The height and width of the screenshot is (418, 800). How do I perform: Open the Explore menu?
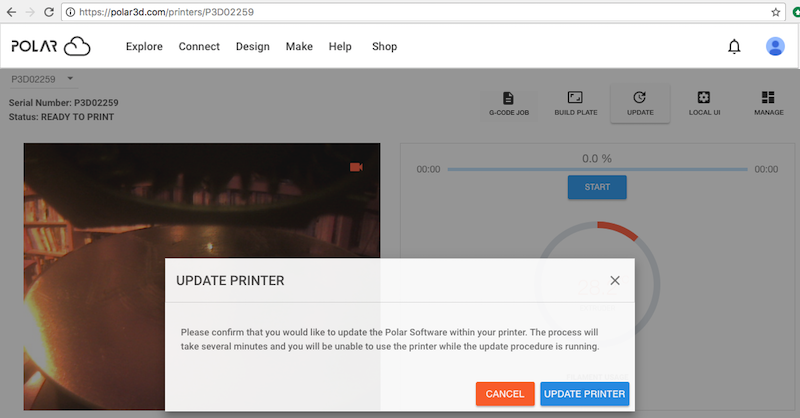pyautogui.click(x=144, y=46)
